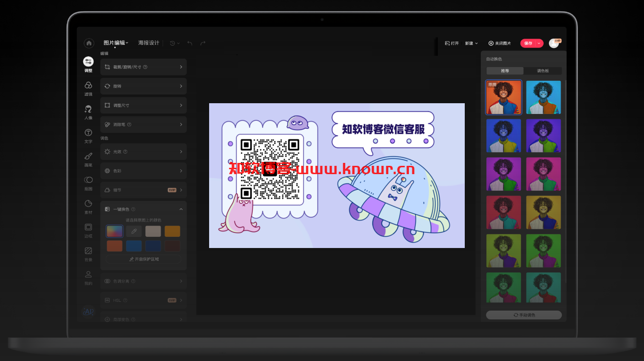Viewport: 644px width, 361px height.
Task: Choose the pink magenta background portrait thumbnail
Action: [x=544, y=174]
